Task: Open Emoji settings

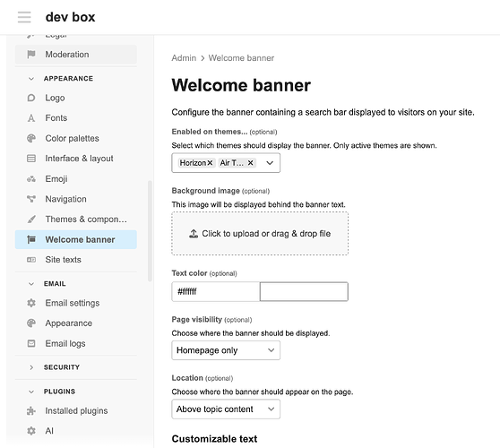Action: coord(76,179)
